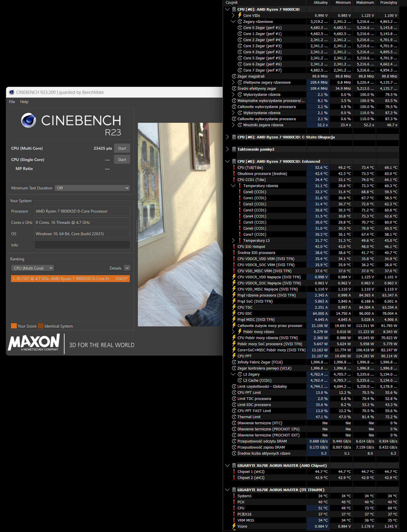Click the Processor field showing AMD Ryzen 7 9800X3D
The width and height of the screenshot is (407, 532).
(x=82, y=211)
